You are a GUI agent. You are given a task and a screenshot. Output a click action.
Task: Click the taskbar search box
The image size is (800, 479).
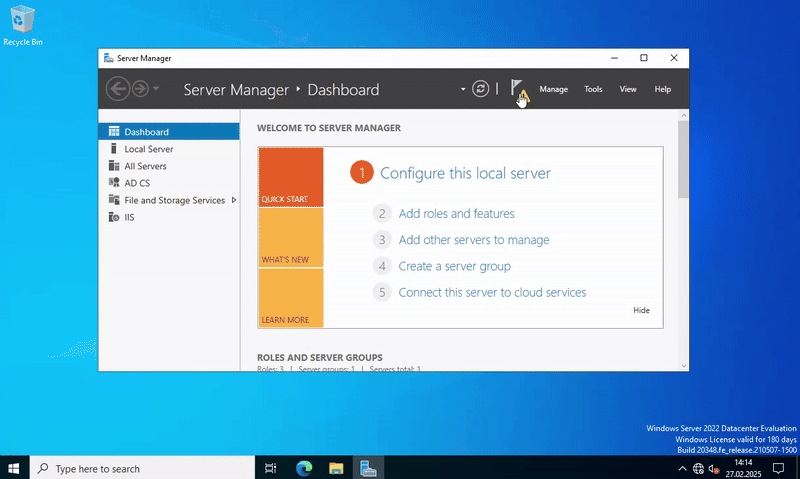pyautogui.click(x=142, y=468)
